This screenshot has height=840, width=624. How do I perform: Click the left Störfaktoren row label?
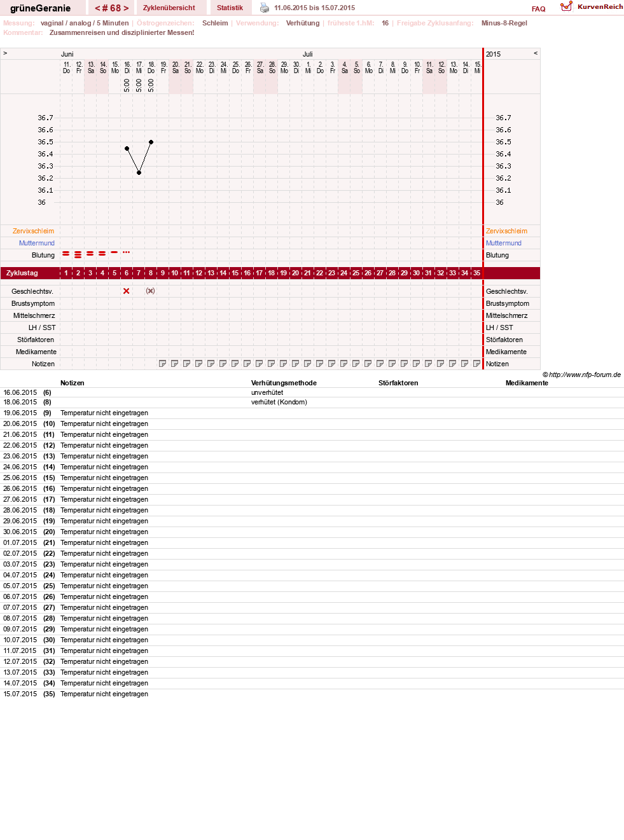tap(36, 340)
